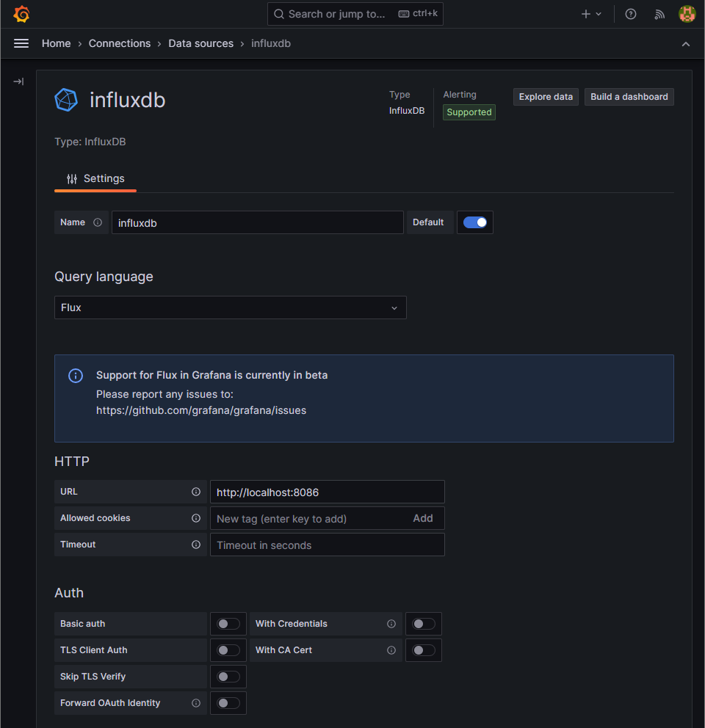Enable the TLS Client Auth switch
Image resolution: width=705 pixels, height=728 pixels.
point(228,650)
